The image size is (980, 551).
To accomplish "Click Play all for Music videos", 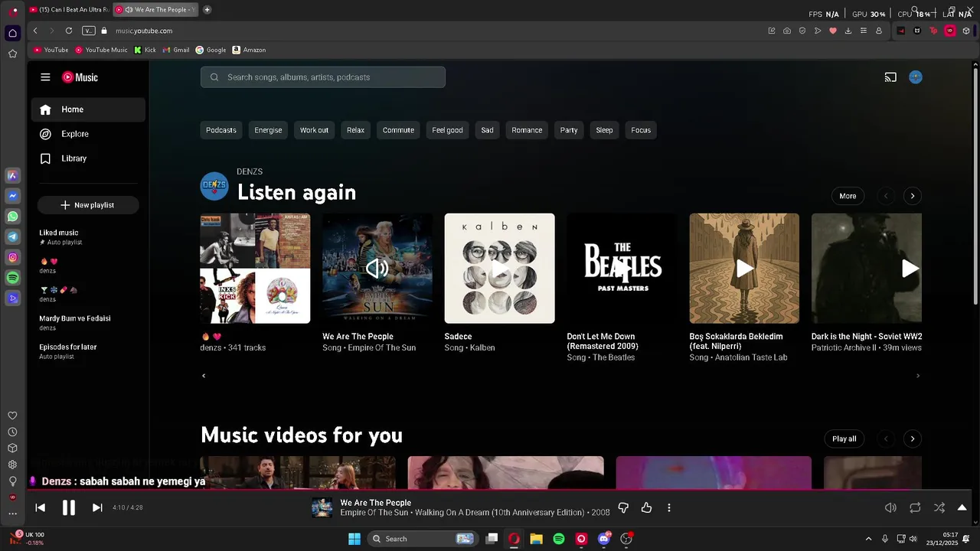I will click(x=844, y=439).
